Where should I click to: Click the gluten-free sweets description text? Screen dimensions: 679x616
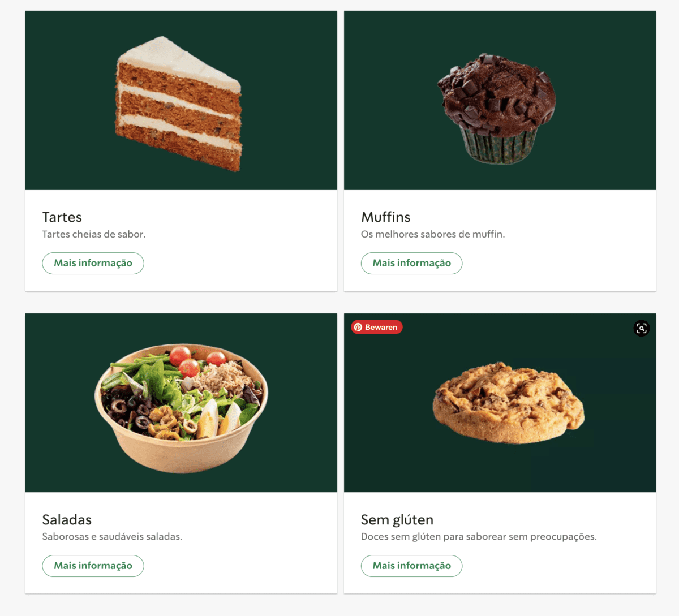click(479, 537)
